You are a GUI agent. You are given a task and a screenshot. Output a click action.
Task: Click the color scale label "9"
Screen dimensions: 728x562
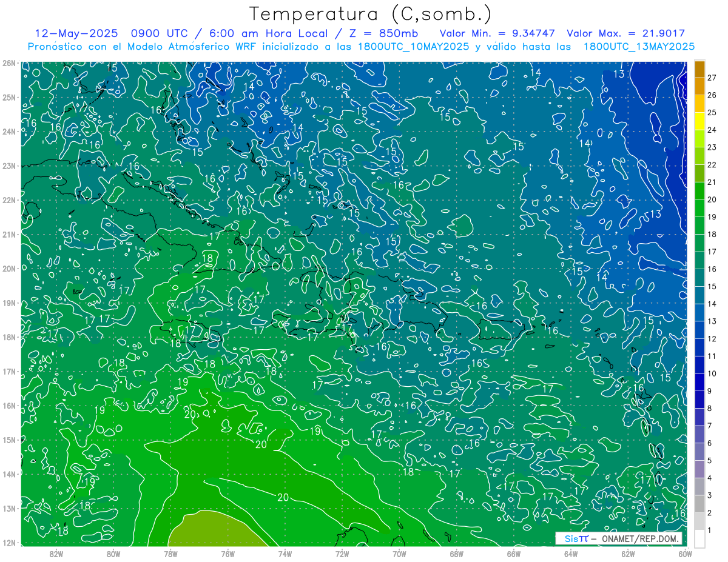[x=710, y=390]
